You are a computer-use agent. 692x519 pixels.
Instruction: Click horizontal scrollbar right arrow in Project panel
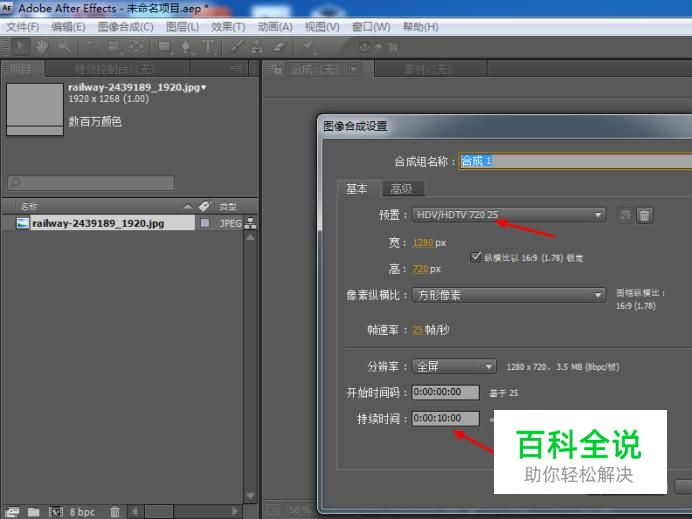pos(235,511)
